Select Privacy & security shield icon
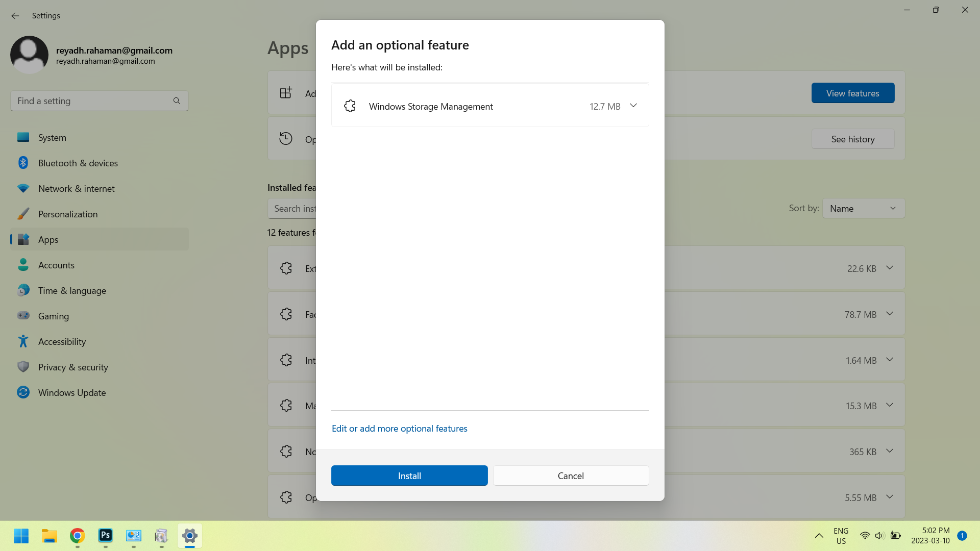The image size is (980, 551). (23, 367)
